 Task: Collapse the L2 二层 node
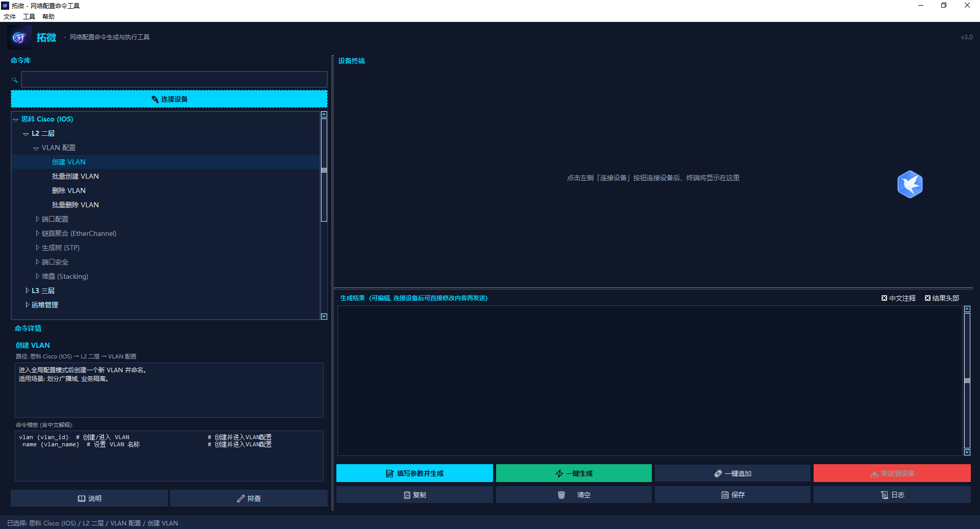(26, 134)
